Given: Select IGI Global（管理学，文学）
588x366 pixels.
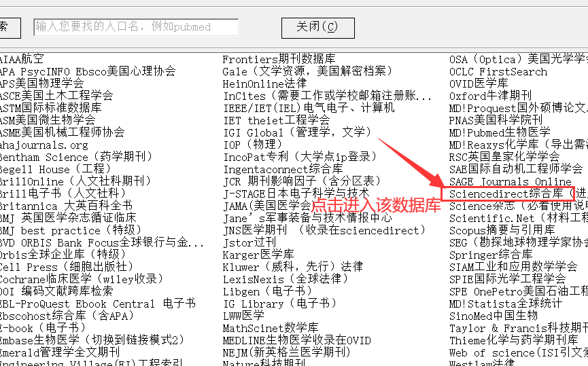Looking at the screenshot, I should [298, 132].
